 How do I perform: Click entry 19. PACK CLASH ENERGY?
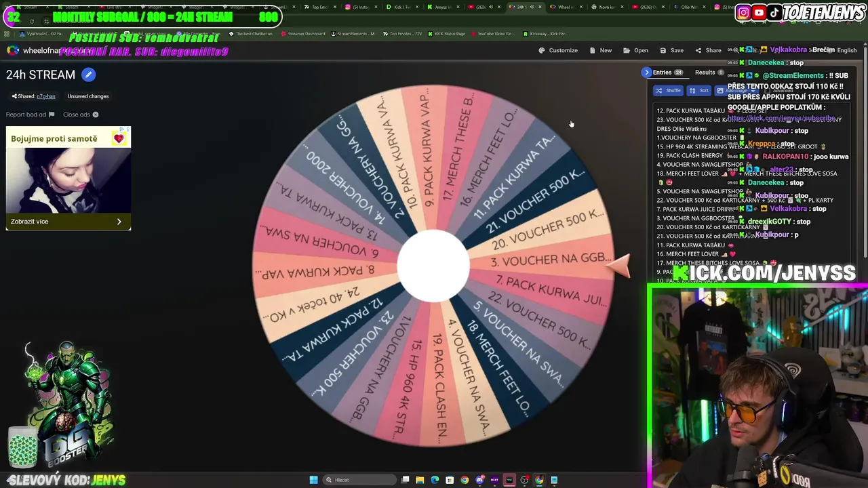pos(694,155)
